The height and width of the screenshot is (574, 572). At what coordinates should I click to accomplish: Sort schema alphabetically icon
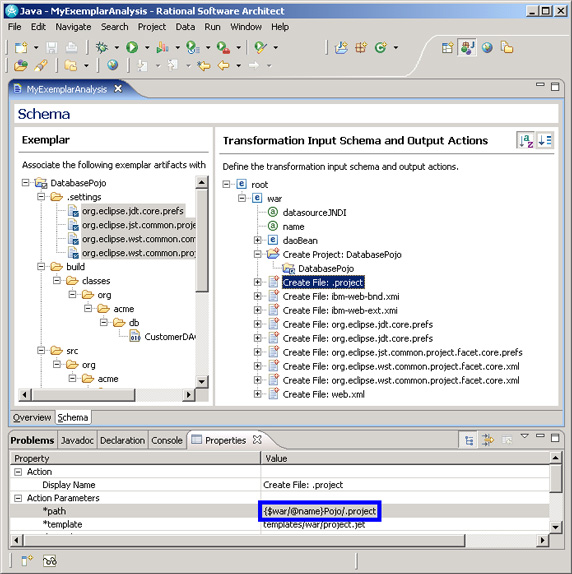pyautogui.click(x=526, y=141)
